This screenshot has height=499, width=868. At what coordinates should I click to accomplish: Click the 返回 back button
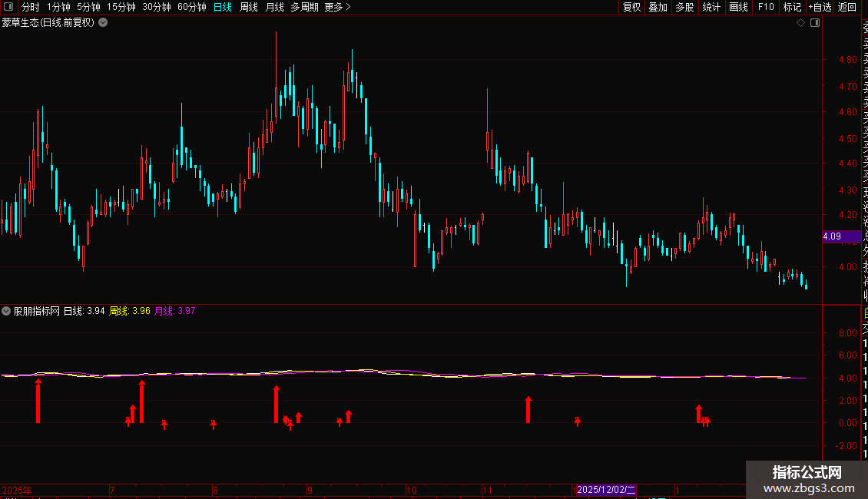click(x=847, y=7)
